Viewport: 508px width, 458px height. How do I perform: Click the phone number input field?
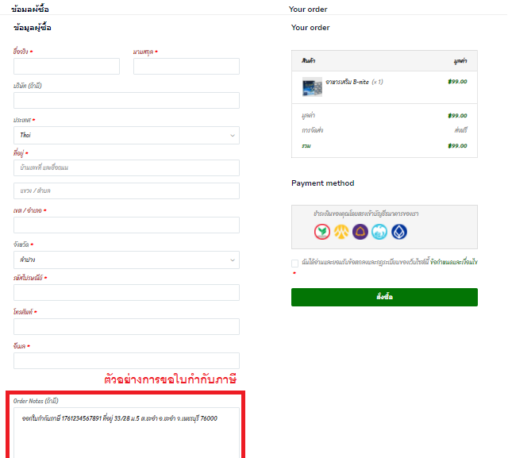click(x=126, y=326)
